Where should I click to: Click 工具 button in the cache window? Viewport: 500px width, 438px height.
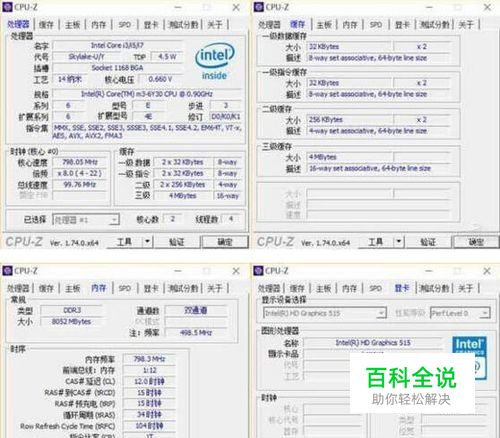(376, 242)
